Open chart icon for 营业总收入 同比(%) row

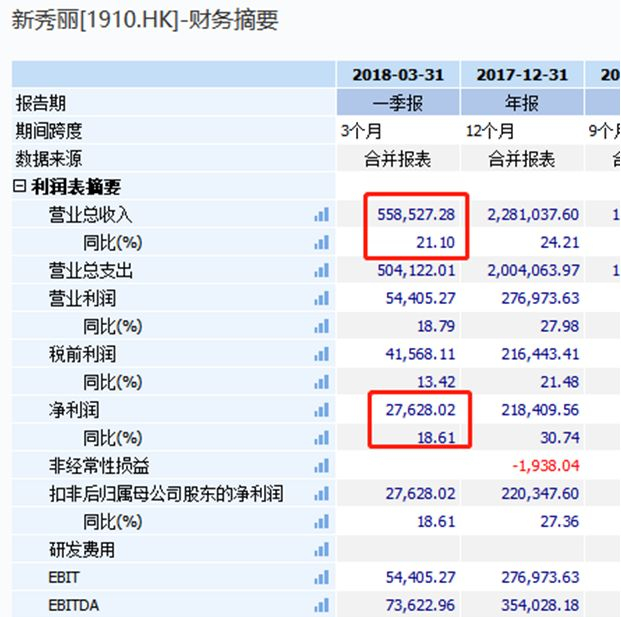(x=322, y=242)
